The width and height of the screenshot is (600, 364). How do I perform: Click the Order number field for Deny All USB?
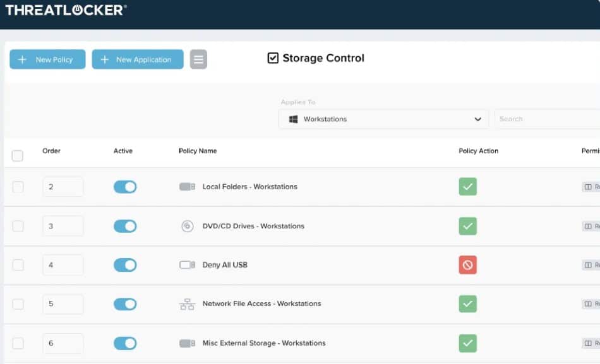pos(63,265)
